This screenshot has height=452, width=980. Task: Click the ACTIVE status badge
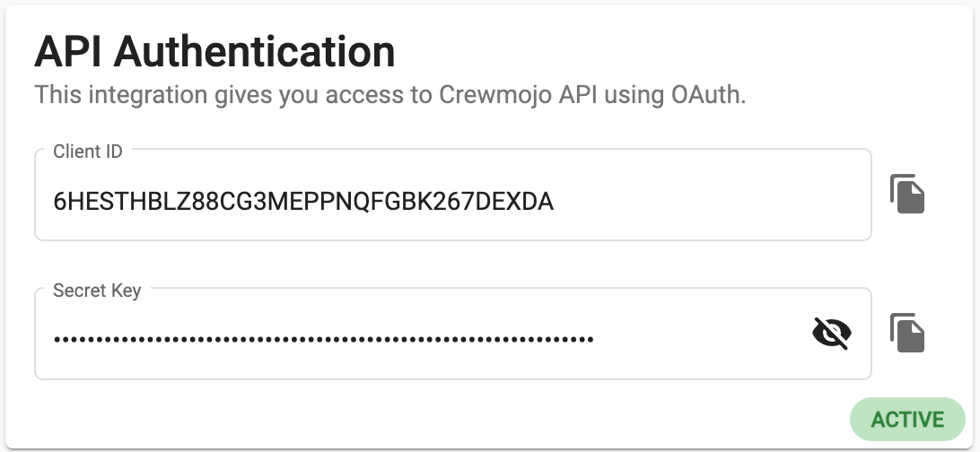[907, 420]
